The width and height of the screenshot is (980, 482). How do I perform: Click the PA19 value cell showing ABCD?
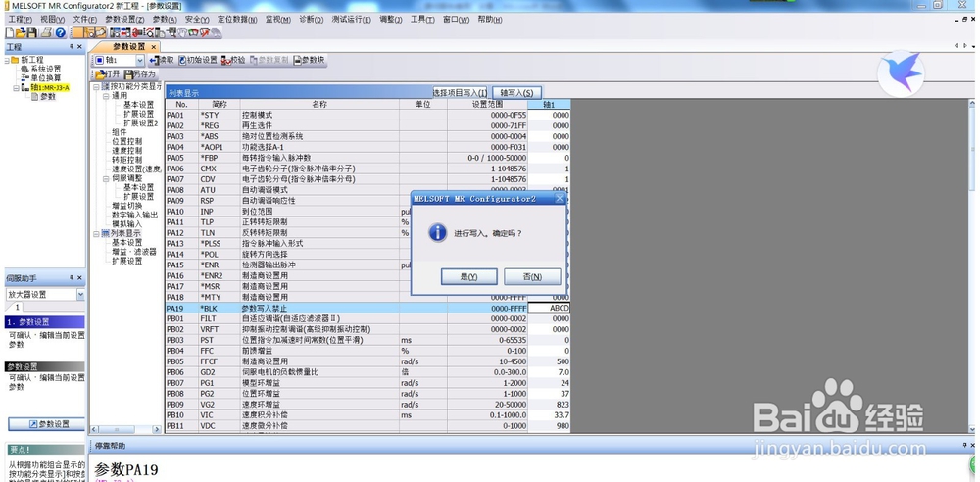point(549,308)
